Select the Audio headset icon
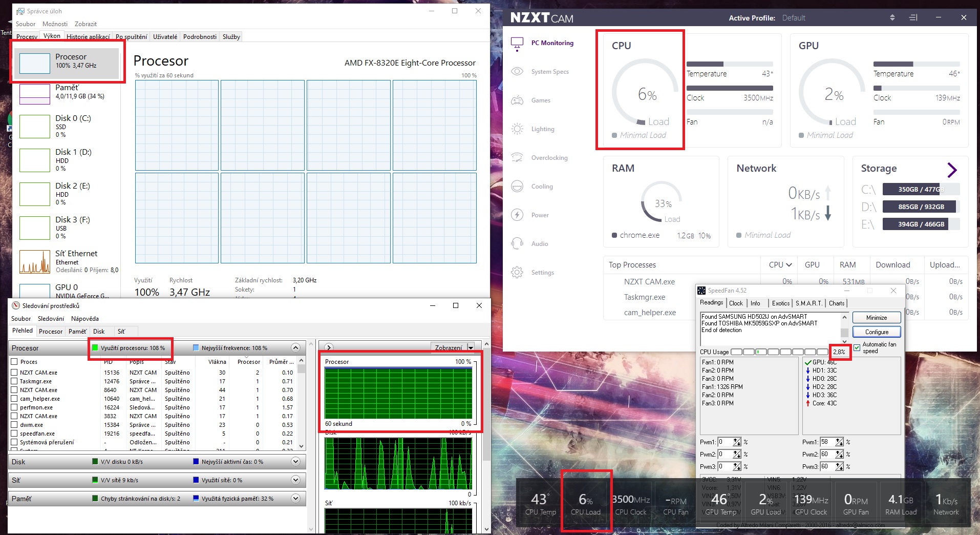The height and width of the screenshot is (535, 980). (x=517, y=243)
